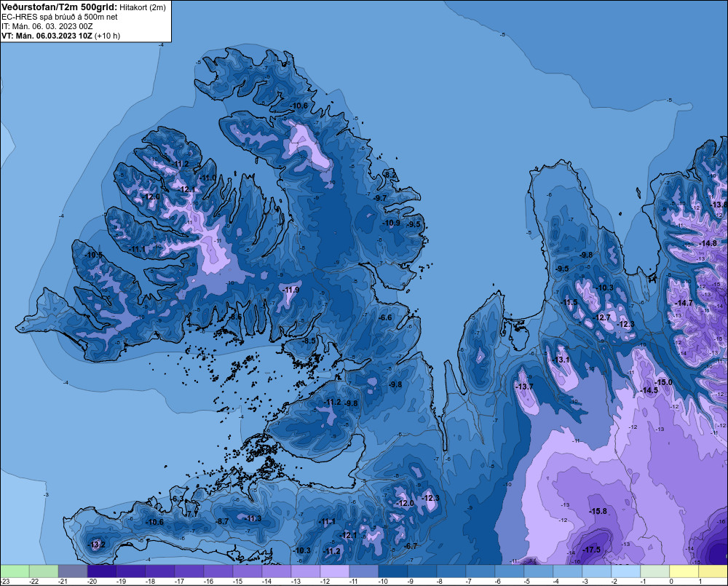The width and height of the screenshot is (728, 586).
Task: Click the 'IT: Mán. 06. 03. 2023 00Z' line
Action: point(47,26)
